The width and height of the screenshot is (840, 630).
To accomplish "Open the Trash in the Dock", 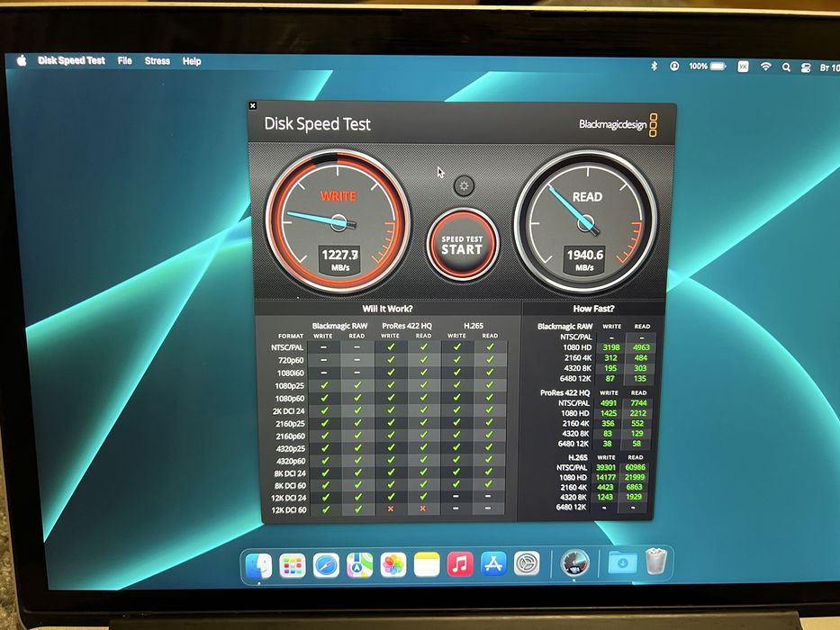I will pyautogui.click(x=656, y=561).
